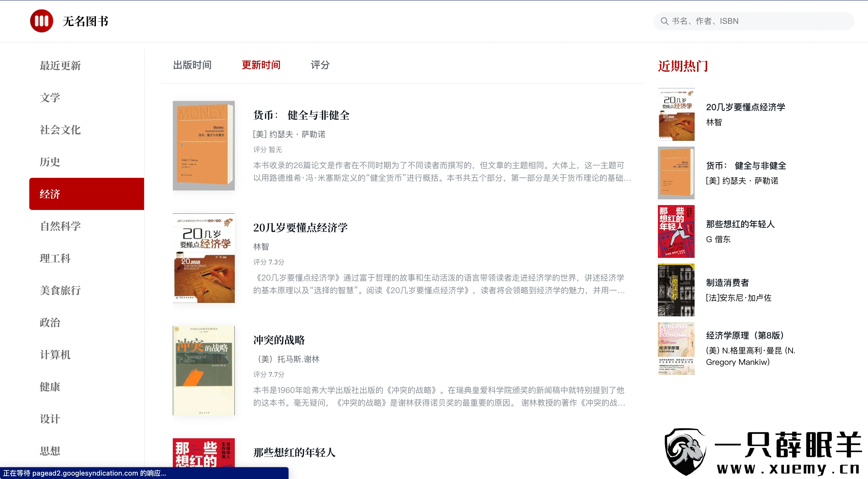Open hot-list cover of 20几岁要懂点经济学
The height and width of the screenshot is (479, 868).
[676, 114]
